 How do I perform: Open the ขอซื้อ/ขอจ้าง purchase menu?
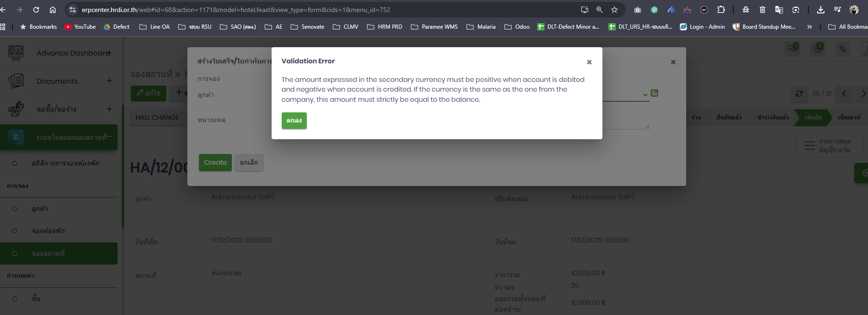[56, 109]
